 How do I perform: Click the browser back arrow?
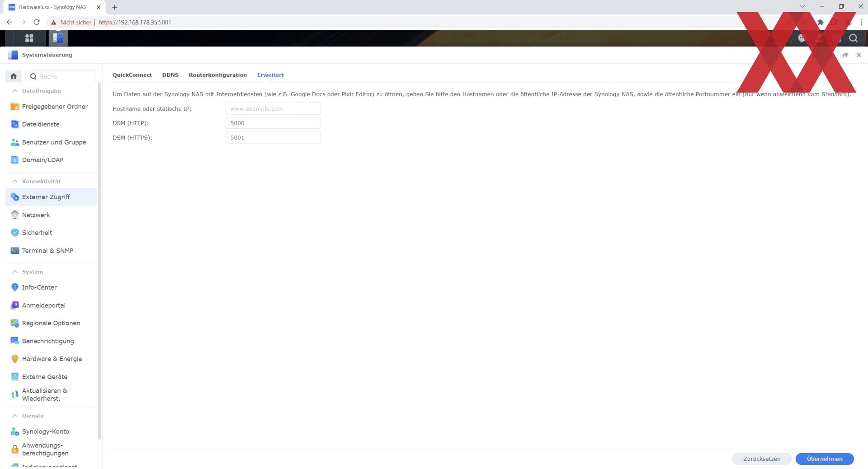pyautogui.click(x=9, y=22)
